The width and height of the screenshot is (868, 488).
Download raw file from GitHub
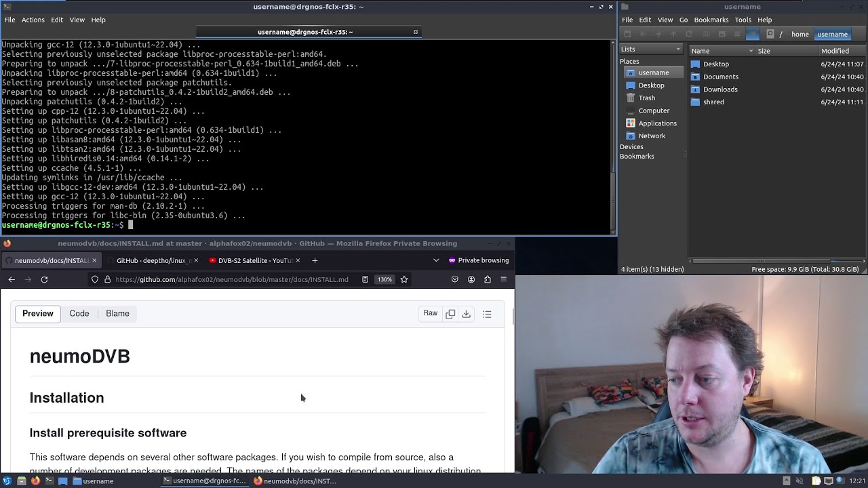tap(466, 314)
